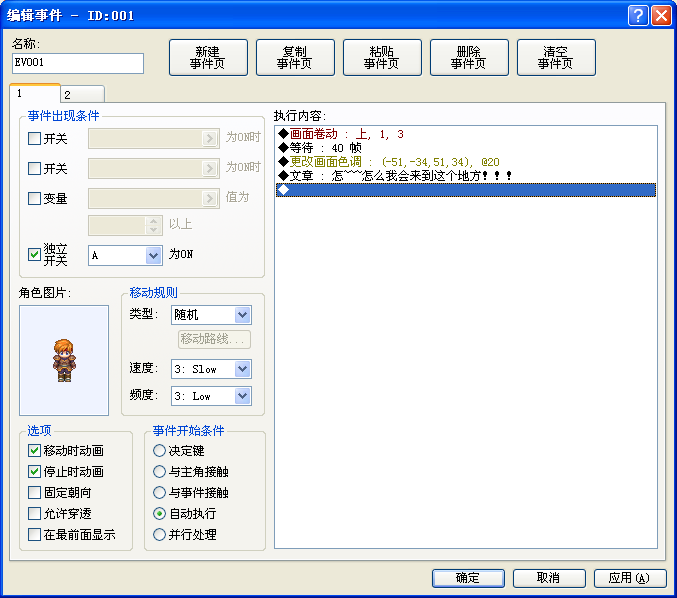
Task: Click the 删除事件页 button
Action: coord(469,57)
